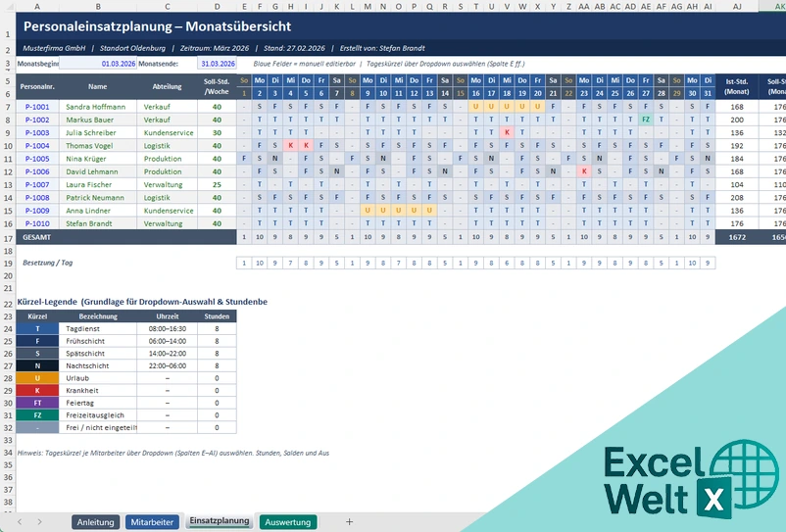Click the green FZ swatch in legend
This screenshot has width=786, height=532.
(x=37, y=415)
